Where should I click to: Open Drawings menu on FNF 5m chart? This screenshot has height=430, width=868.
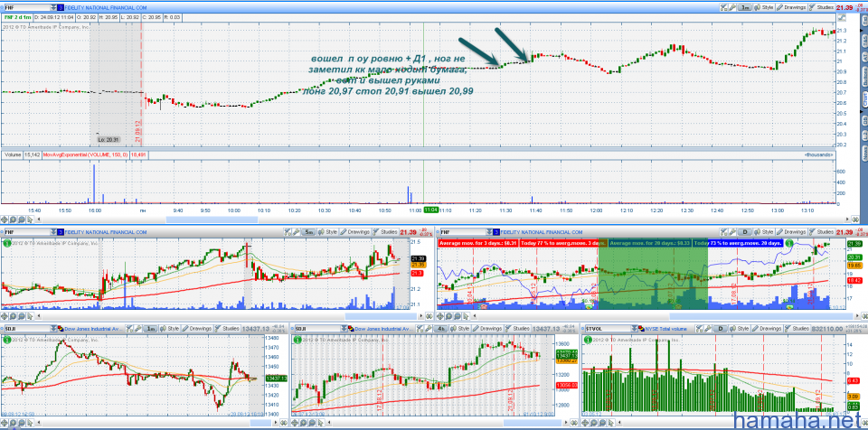coord(354,232)
